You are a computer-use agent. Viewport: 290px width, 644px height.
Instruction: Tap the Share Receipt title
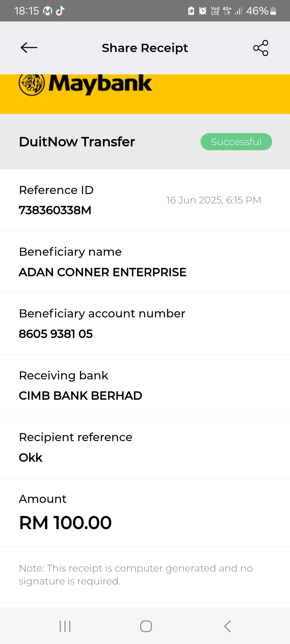tap(145, 48)
